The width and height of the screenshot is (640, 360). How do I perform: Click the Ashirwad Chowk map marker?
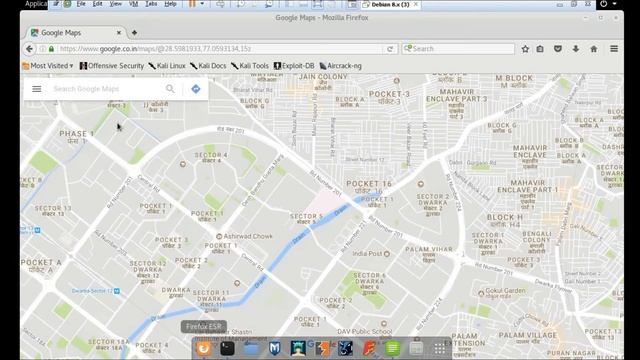219,236
